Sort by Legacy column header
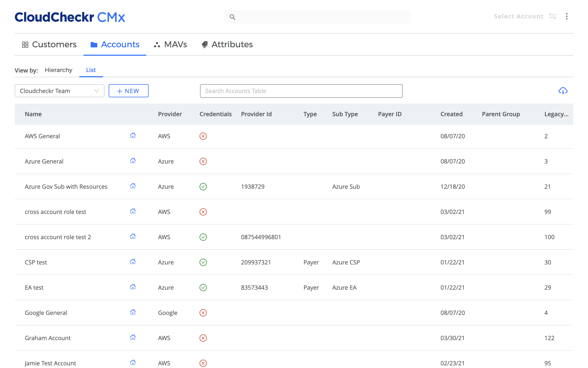Viewport: 588px width, 368px height. coord(556,114)
